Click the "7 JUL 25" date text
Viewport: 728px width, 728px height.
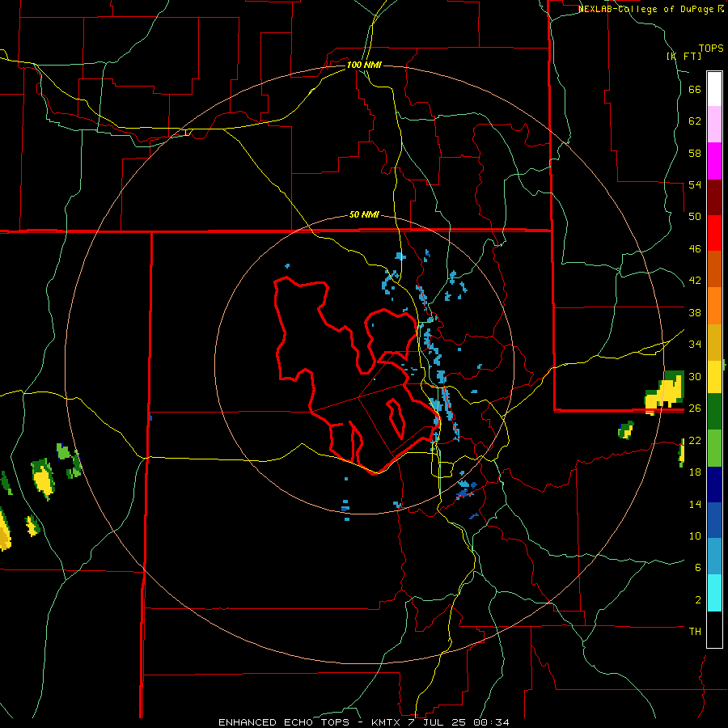click(438, 722)
